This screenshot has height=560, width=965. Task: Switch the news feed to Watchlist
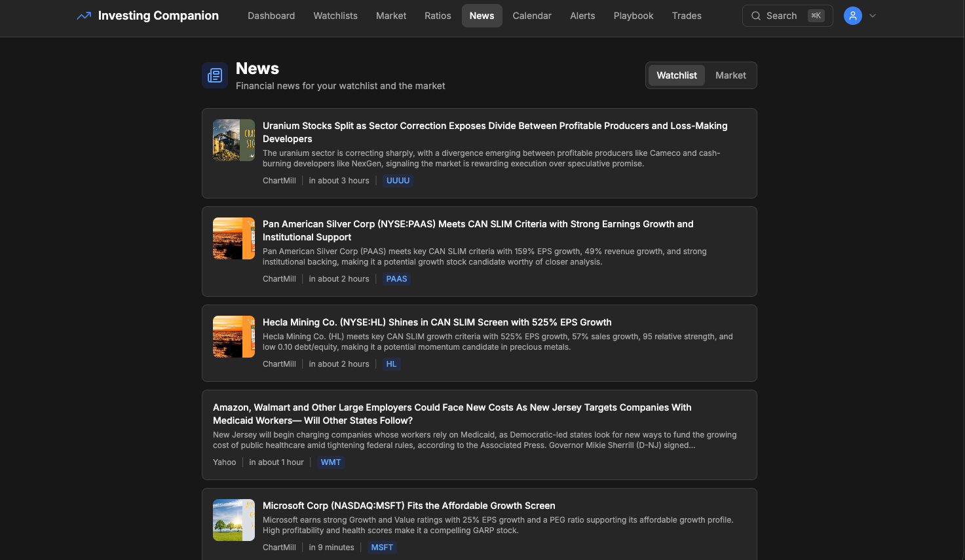tap(677, 75)
